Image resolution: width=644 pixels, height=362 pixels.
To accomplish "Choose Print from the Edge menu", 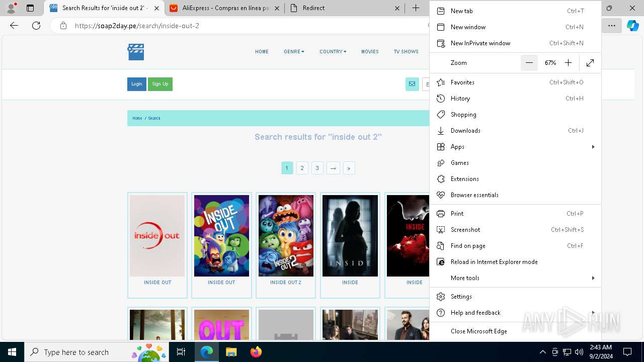I will (x=516, y=214).
